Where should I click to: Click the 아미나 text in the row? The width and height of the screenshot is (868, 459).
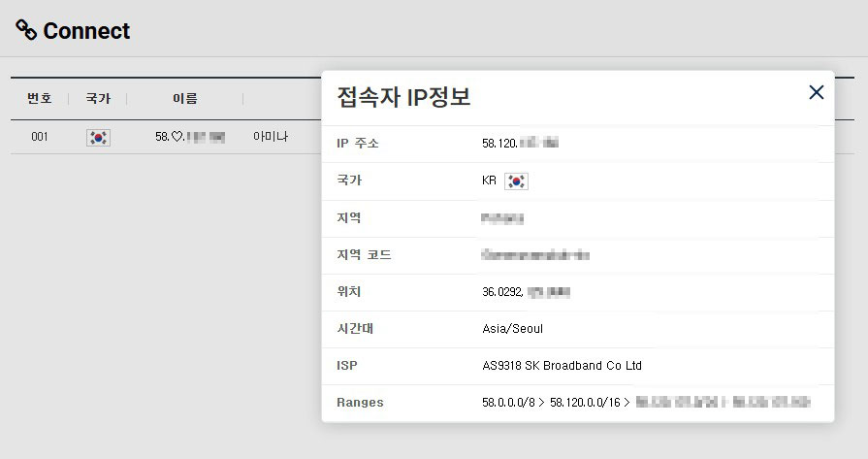pyautogui.click(x=270, y=138)
